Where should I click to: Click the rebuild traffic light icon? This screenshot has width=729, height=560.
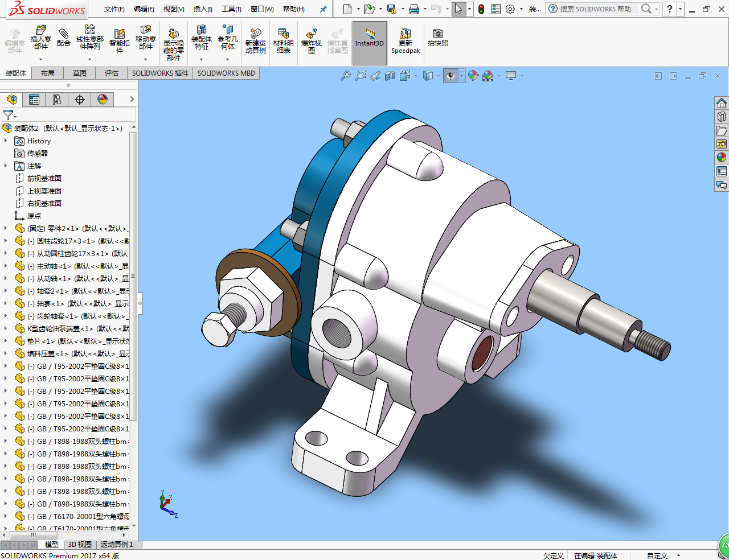click(x=481, y=9)
